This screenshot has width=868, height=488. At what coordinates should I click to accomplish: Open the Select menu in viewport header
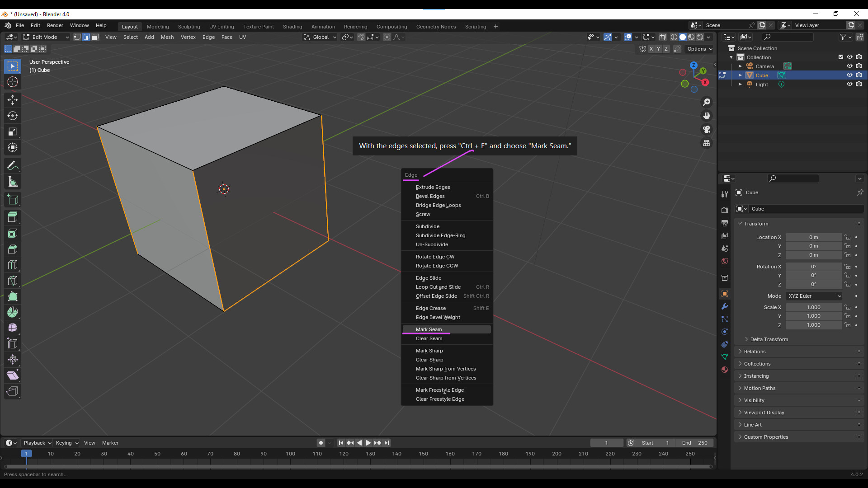[x=131, y=37]
